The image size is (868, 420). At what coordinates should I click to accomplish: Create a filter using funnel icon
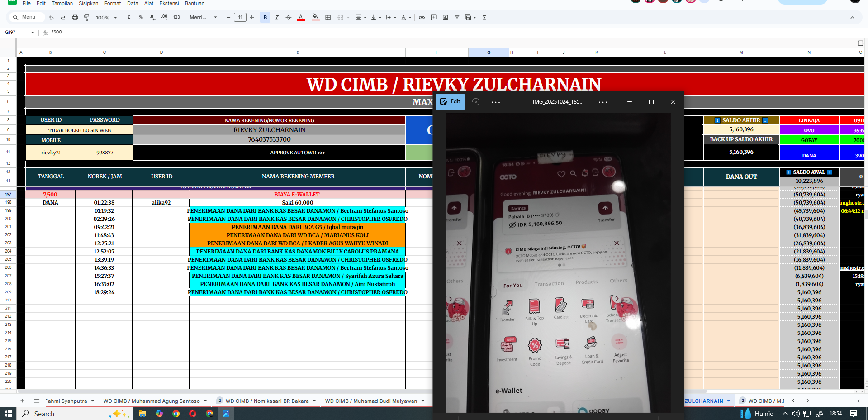457,17
